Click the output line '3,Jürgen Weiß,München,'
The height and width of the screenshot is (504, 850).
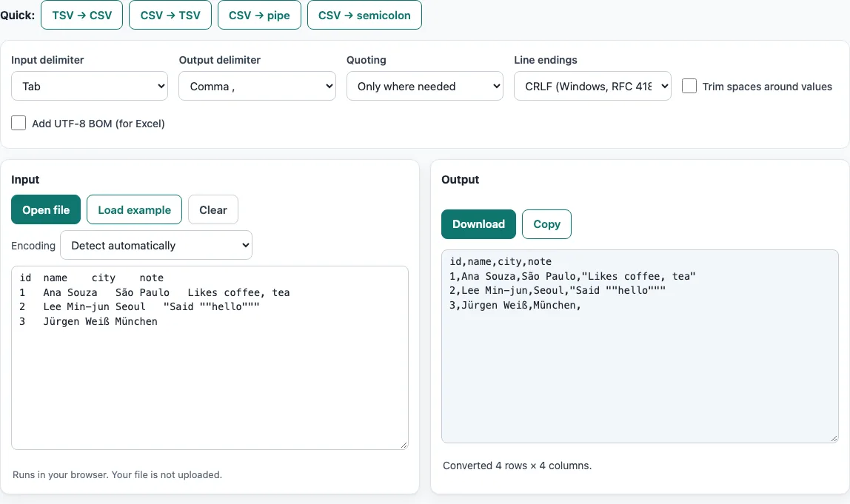pos(515,305)
